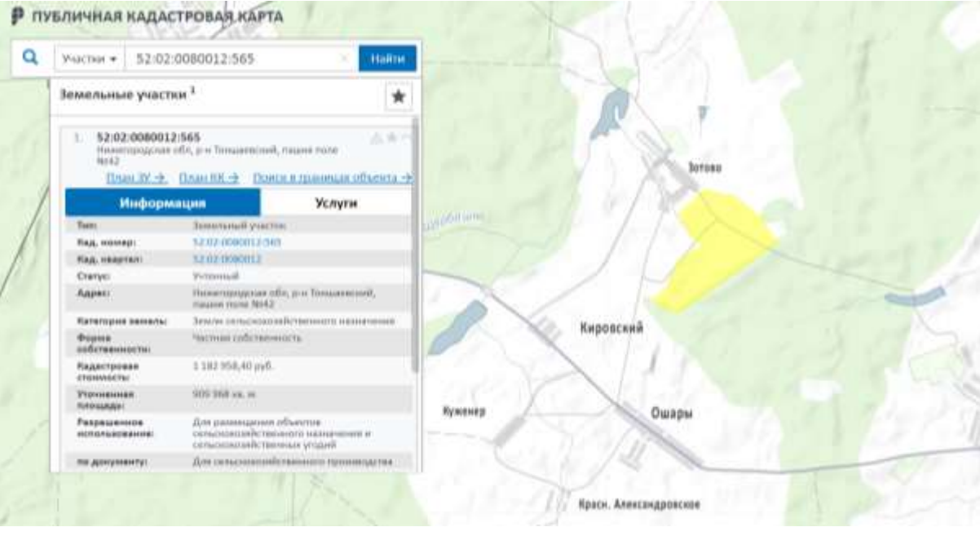Screen dimensions: 980x536
Task: Click Поиск в границах объекта link
Action: point(332,177)
